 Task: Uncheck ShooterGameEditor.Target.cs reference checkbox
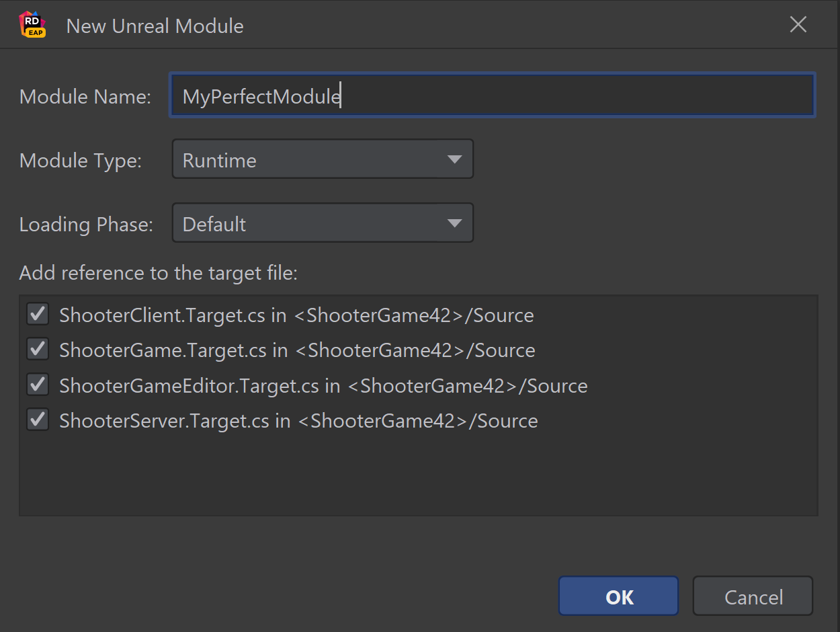tap(38, 385)
